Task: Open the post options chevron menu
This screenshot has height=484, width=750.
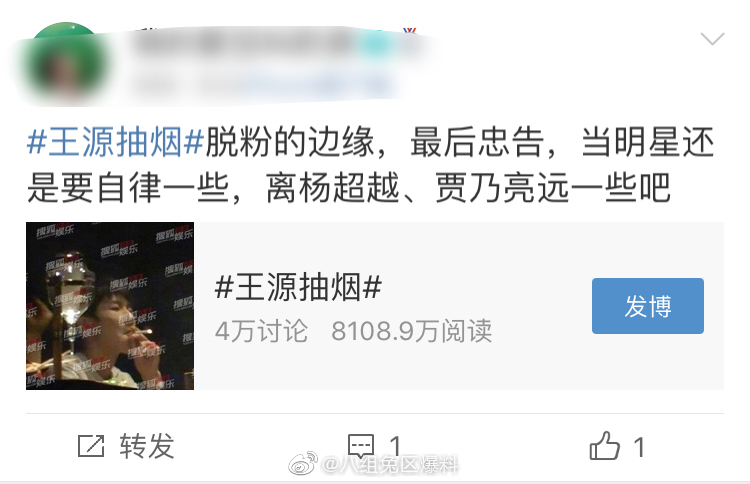Action: tap(712, 38)
